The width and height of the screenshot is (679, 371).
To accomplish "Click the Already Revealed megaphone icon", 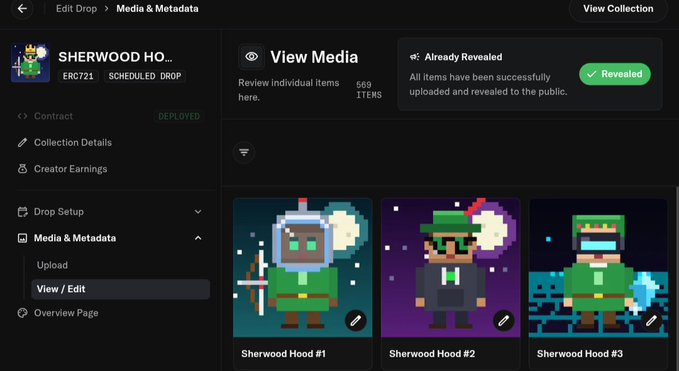I will pyautogui.click(x=414, y=57).
